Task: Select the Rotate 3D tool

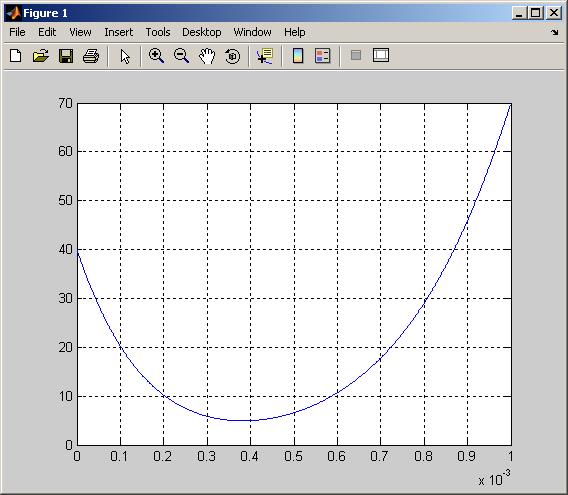Action: (x=232, y=57)
